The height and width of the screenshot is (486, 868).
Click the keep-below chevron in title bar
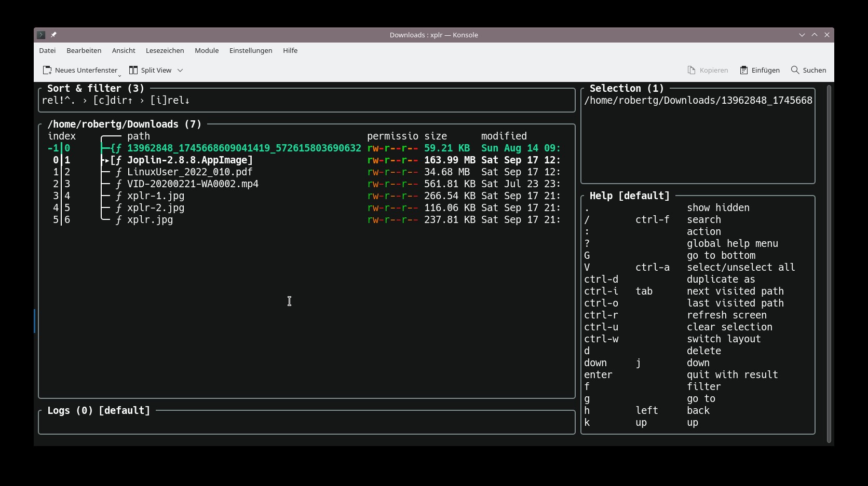802,35
